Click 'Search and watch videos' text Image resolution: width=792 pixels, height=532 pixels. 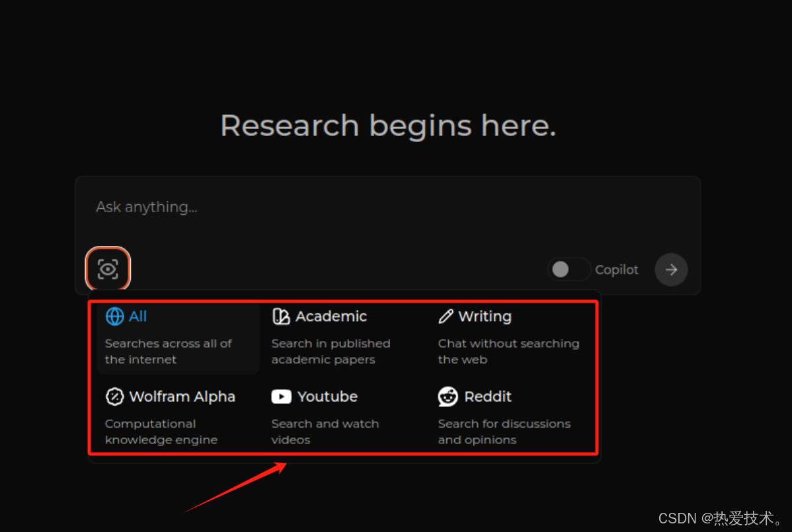coord(325,432)
